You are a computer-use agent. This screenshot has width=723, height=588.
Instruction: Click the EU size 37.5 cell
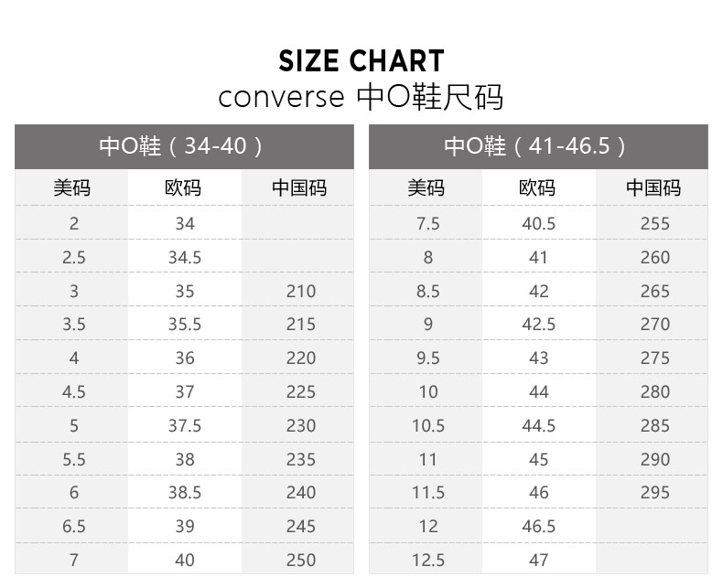[185, 426]
